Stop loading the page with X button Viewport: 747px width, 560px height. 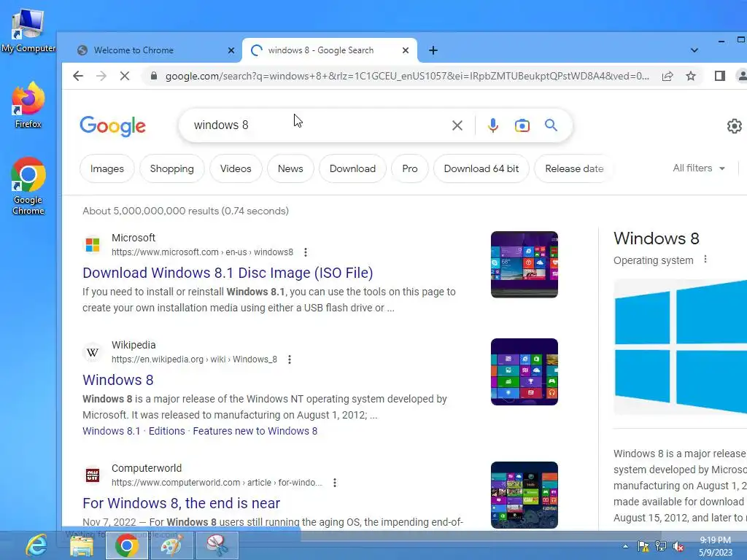point(125,76)
